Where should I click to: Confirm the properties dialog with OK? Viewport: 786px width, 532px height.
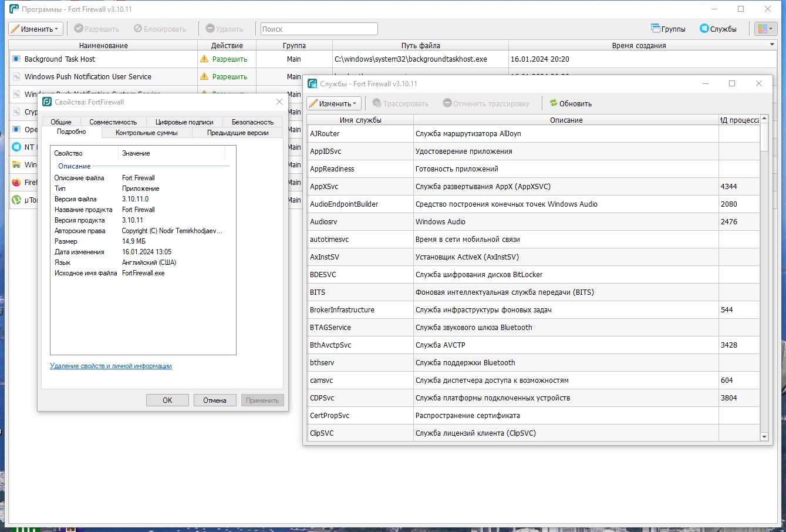pos(167,400)
